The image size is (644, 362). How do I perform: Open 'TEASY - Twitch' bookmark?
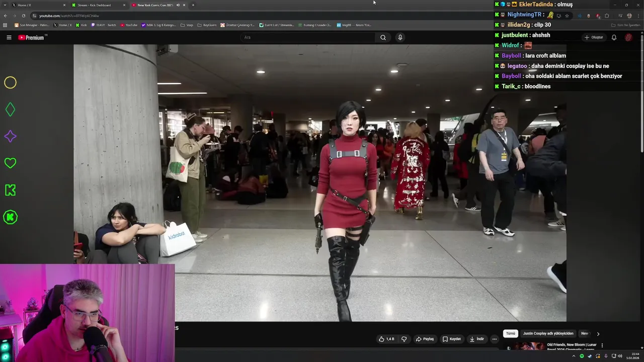(104, 25)
